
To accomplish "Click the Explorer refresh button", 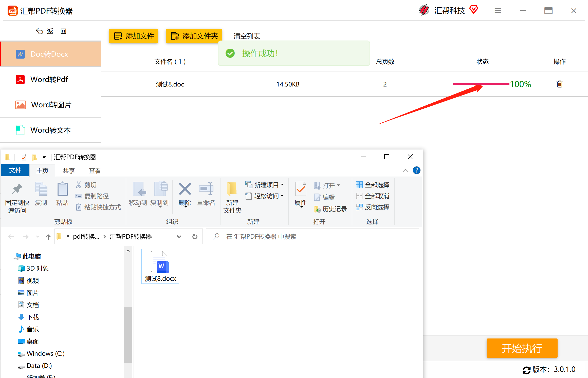I will click(195, 237).
